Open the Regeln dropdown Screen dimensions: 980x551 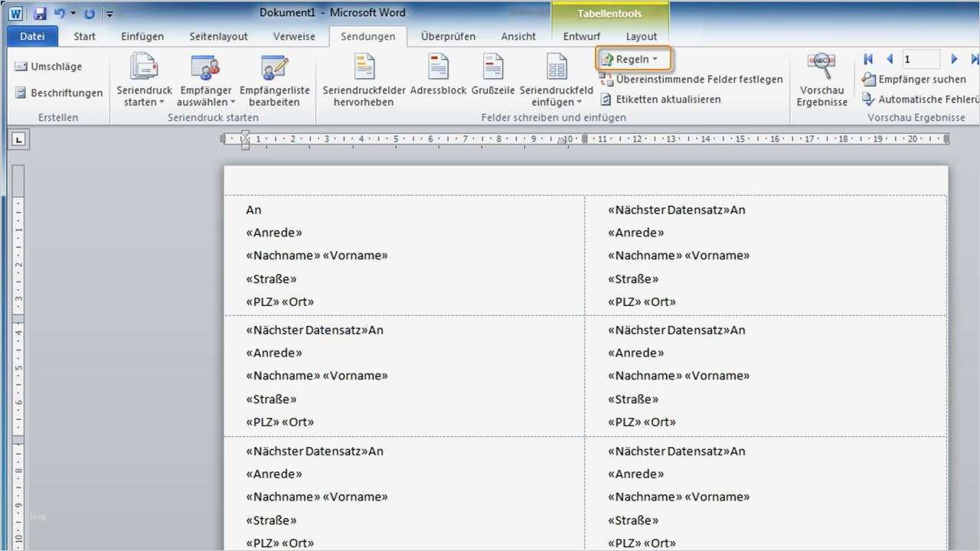(x=633, y=58)
